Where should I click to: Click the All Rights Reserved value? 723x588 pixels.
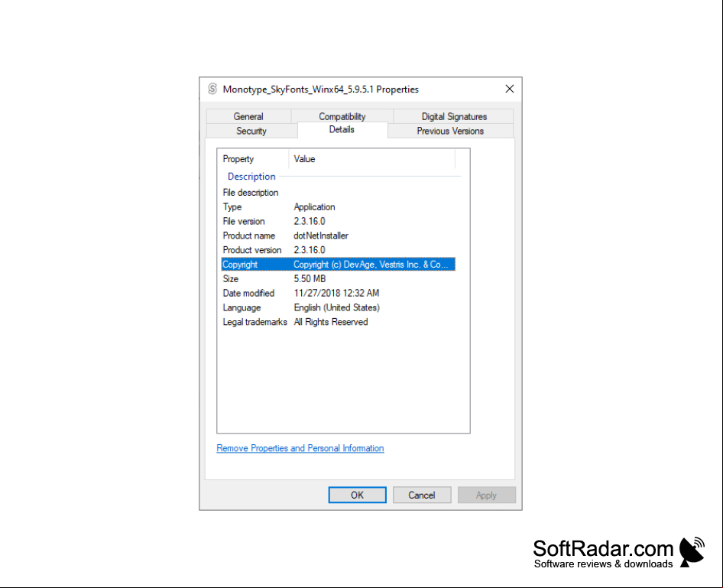click(x=331, y=322)
